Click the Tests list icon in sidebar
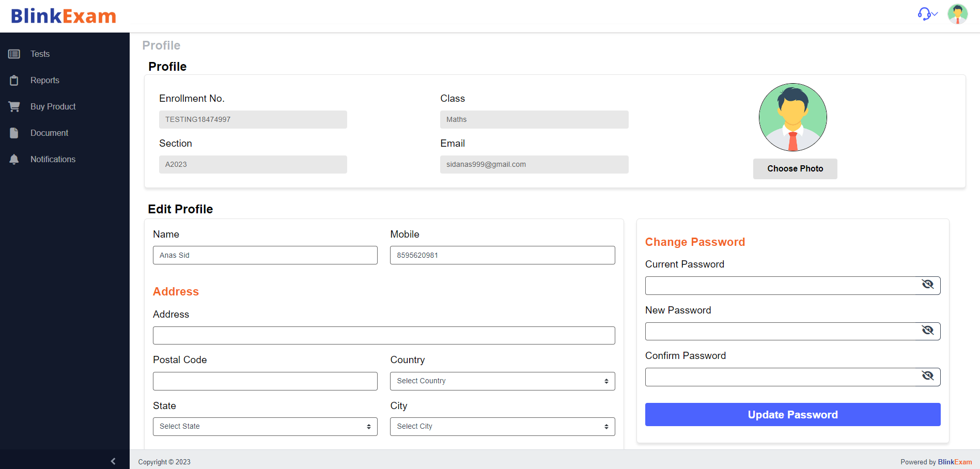 [x=14, y=54]
